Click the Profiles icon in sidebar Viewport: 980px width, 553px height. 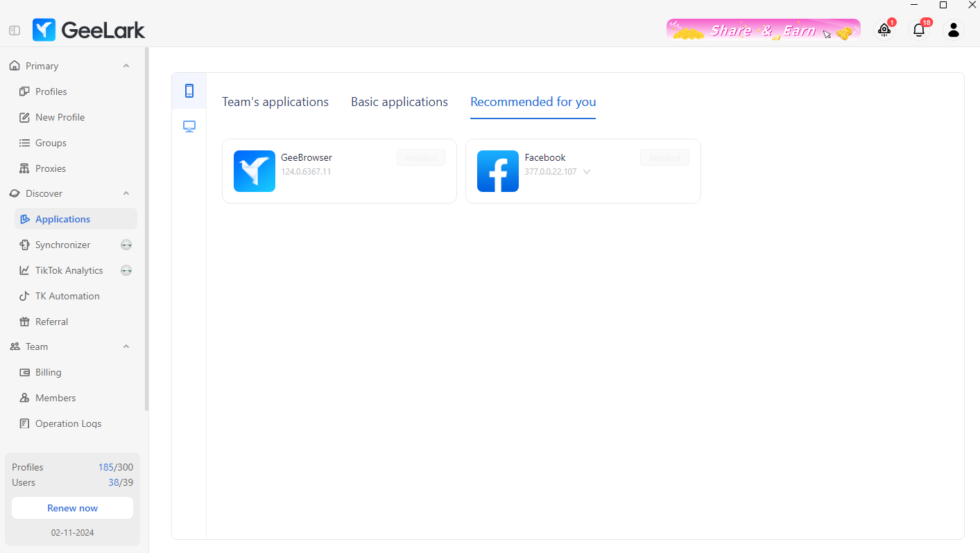click(24, 91)
